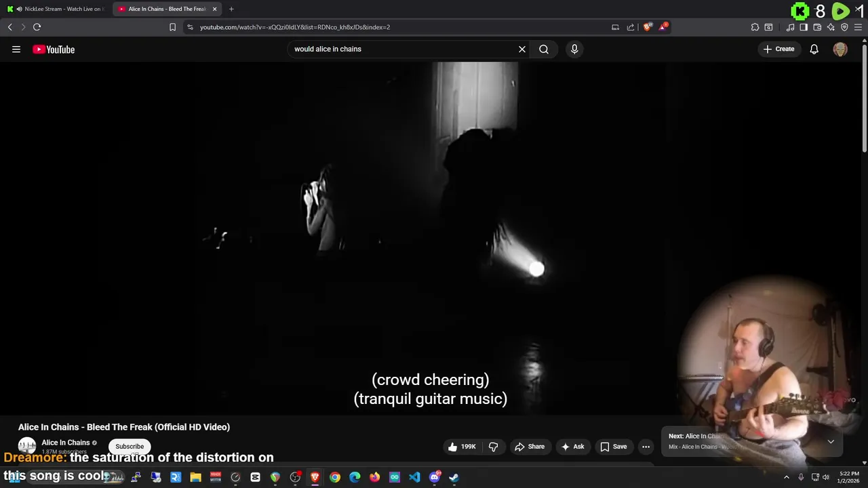Share the video
Screen dimensions: 868x488
[x=530, y=447]
